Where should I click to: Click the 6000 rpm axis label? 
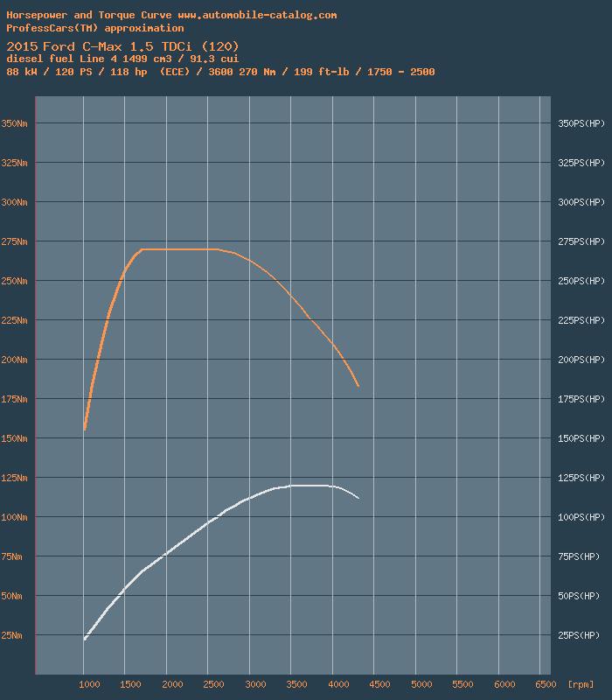(x=504, y=684)
